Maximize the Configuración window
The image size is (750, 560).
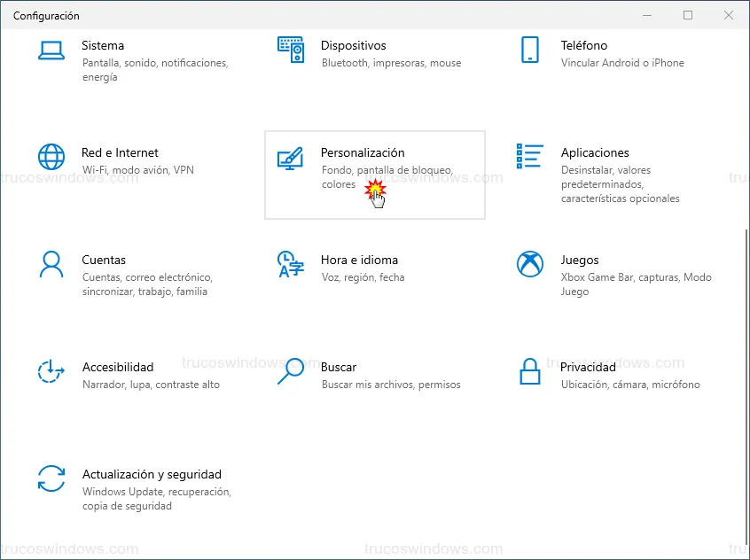tap(688, 15)
